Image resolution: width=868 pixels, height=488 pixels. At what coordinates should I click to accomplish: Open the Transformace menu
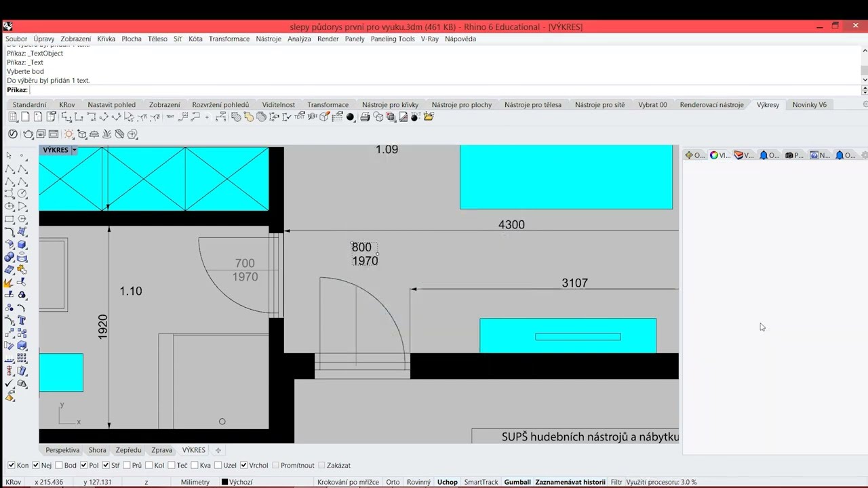point(229,39)
